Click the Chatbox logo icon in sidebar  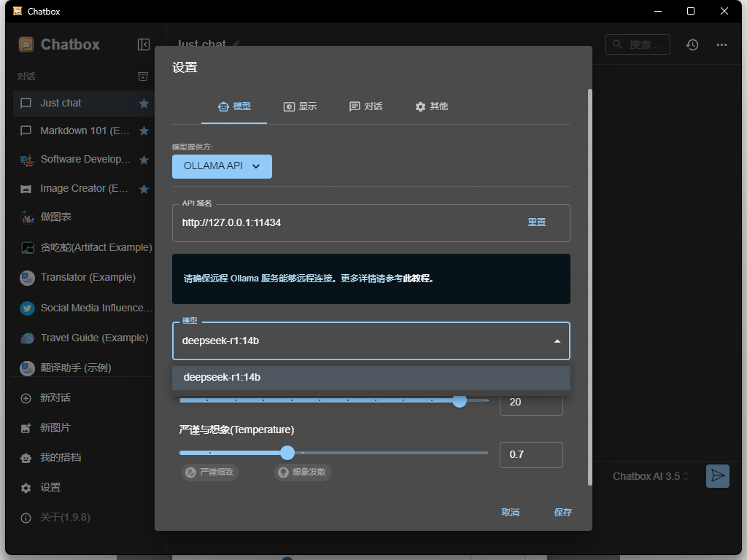26,44
